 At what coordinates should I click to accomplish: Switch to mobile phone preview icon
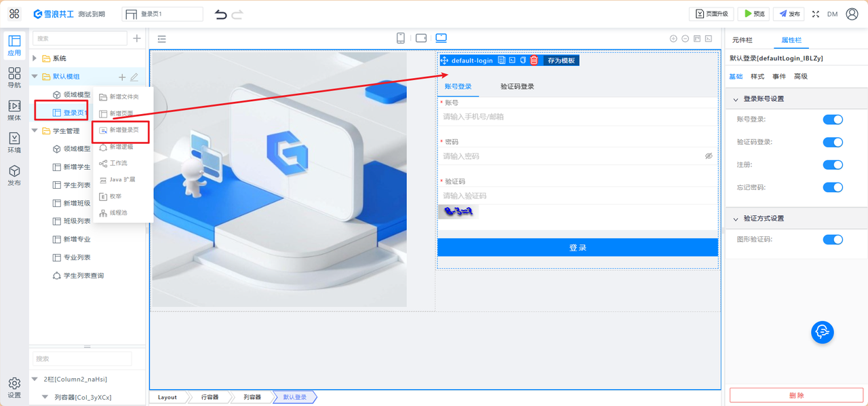tap(401, 38)
